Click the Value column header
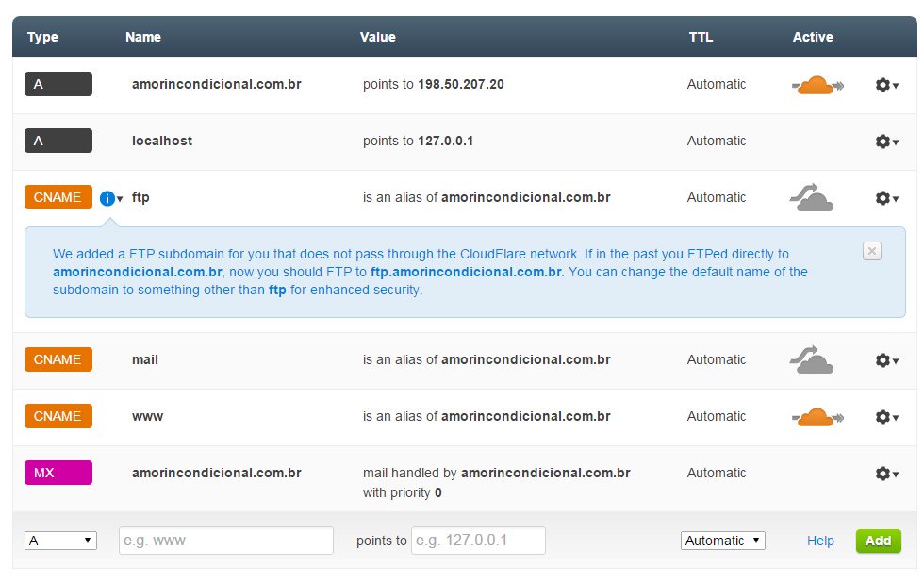The height and width of the screenshot is (583, 924). [x=378, y=37]
